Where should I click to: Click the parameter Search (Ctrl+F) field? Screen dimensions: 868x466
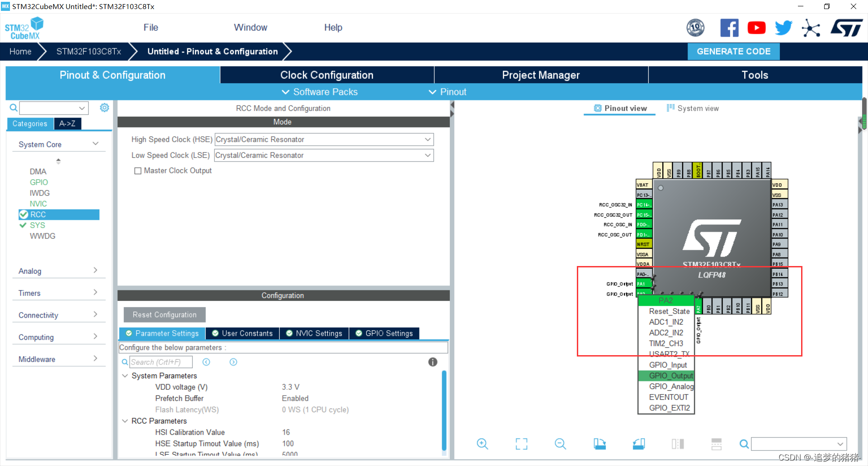pos(161,362)
